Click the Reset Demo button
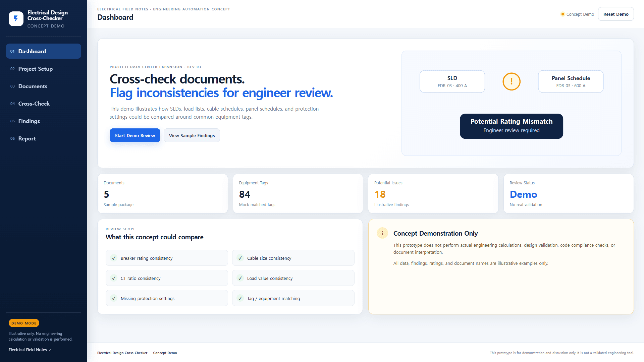This screenshot has width=644, height=362. coord(616,14)
